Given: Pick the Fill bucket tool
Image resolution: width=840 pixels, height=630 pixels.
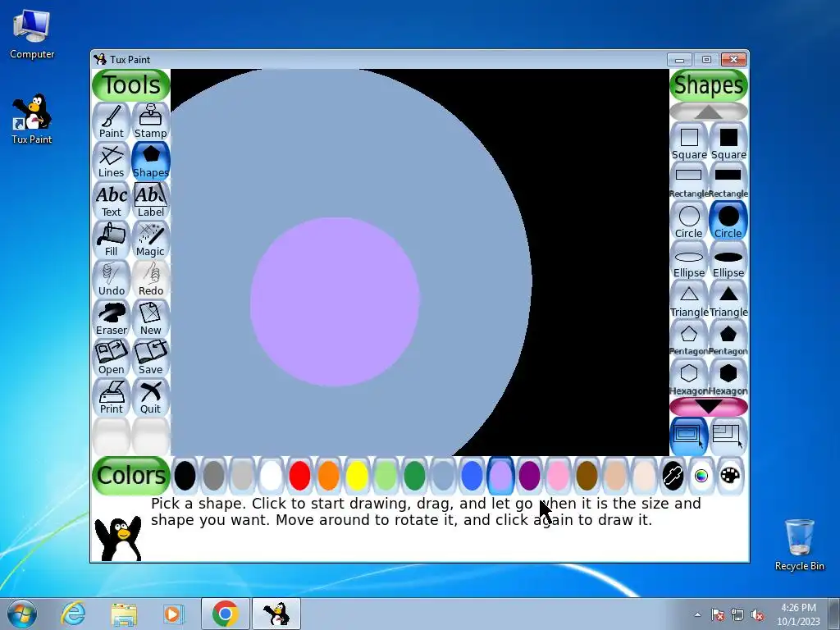Looking at the screenshot, I should 112,240.
